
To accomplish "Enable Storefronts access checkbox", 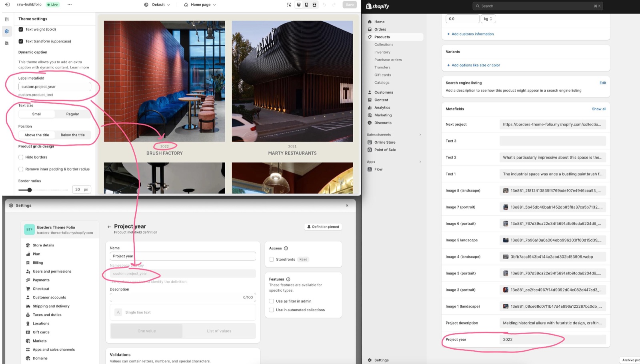I will [272, 259].
